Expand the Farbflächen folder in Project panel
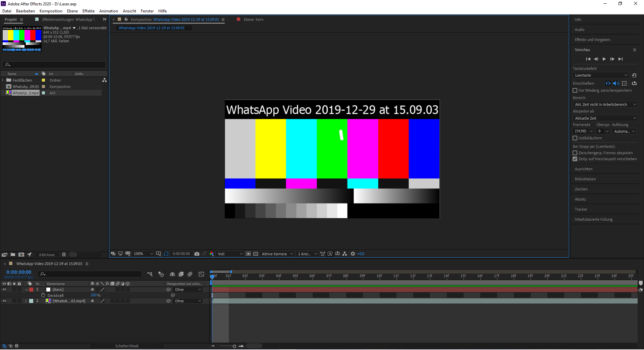Screen dimensions: 644x350 tap(3, 80)
